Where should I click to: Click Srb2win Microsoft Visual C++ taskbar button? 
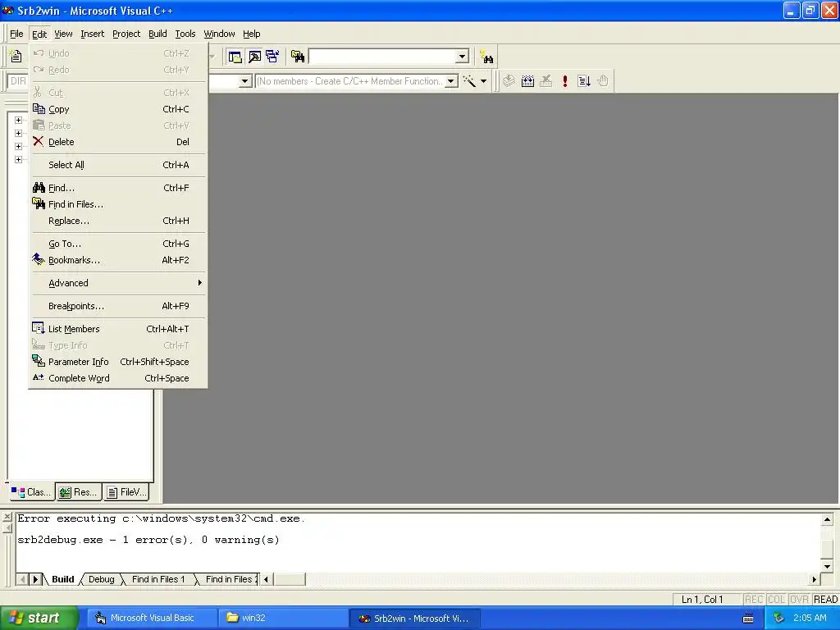[414, 618]
